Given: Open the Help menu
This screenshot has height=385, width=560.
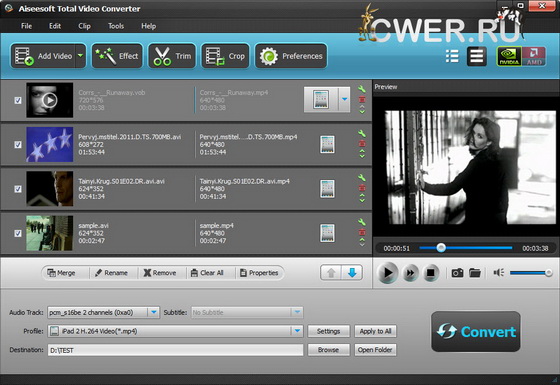Looking at the screenshot, I should pyautogui.click(x=148, y=26).
